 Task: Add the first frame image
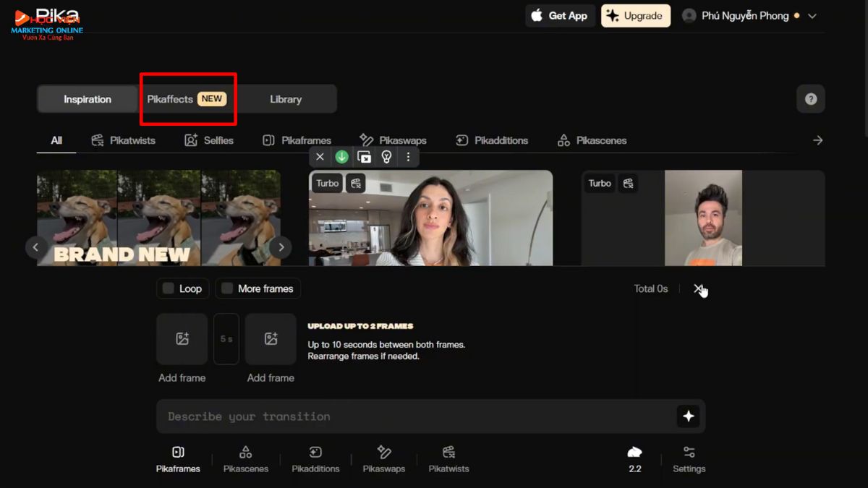coord(182,338)
